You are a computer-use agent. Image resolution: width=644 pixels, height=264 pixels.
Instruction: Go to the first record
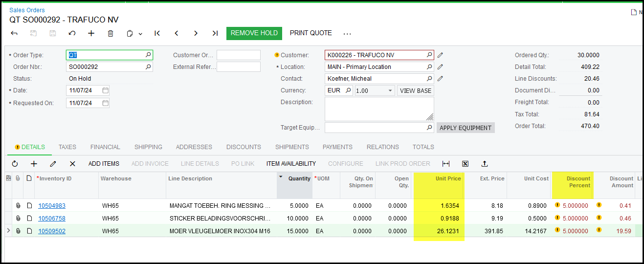157,33
